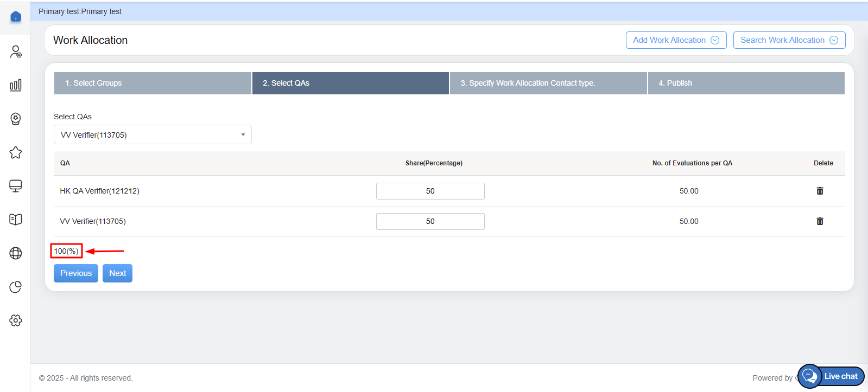Screen dimensions: 868x392
Task: Click the globe icon in sidebar
Action: (16, 253)
